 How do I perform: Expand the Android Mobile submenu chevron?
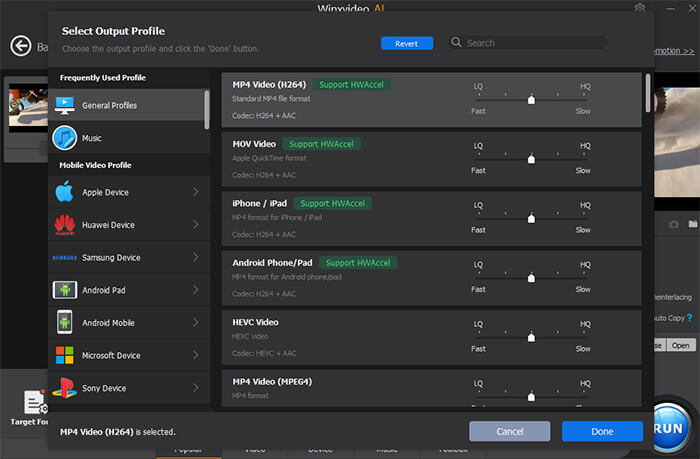196,322
